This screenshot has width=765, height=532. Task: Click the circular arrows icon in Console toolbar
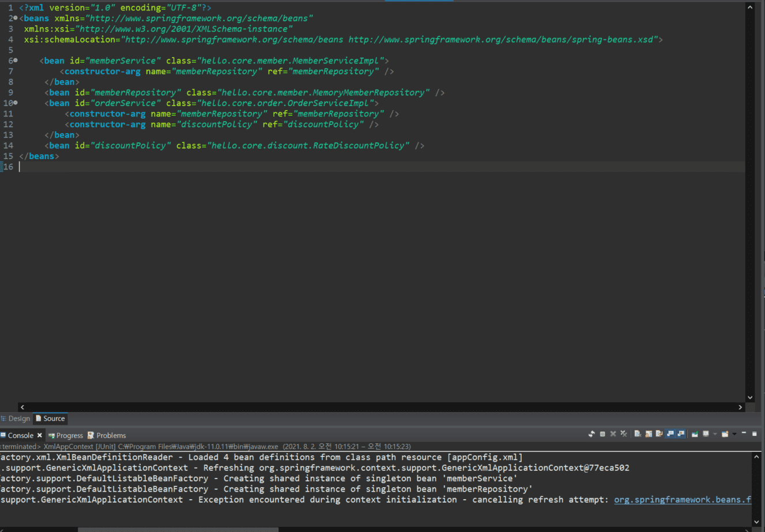click(x=591, y=434)
